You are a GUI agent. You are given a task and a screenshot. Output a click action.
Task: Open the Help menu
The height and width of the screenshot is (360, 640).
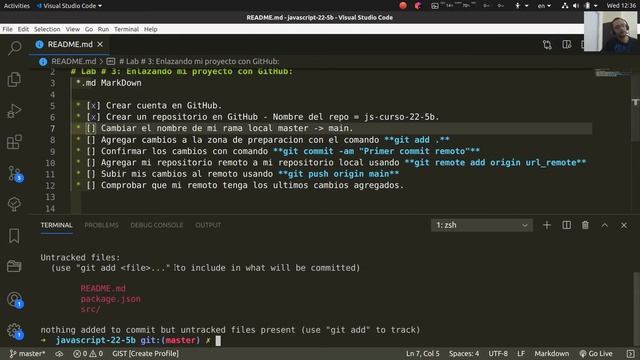tap(151, 29)
